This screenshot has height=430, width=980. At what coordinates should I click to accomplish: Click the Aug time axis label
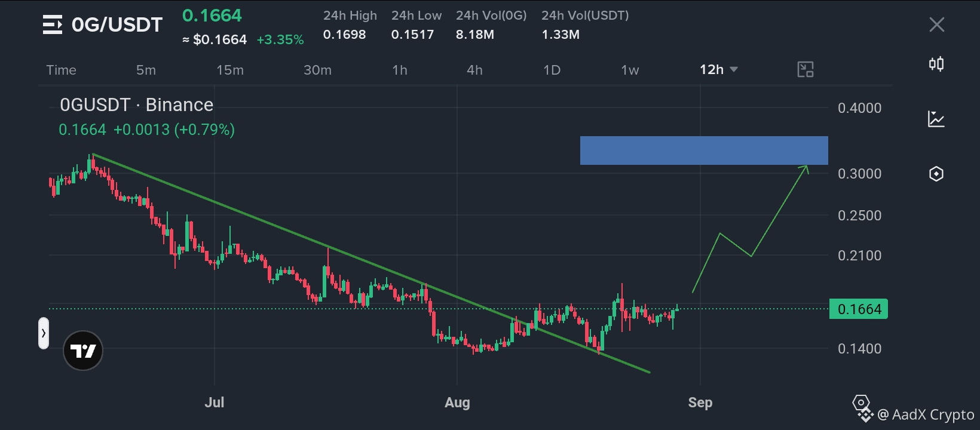pyautogui.click(x=457, y=403)
